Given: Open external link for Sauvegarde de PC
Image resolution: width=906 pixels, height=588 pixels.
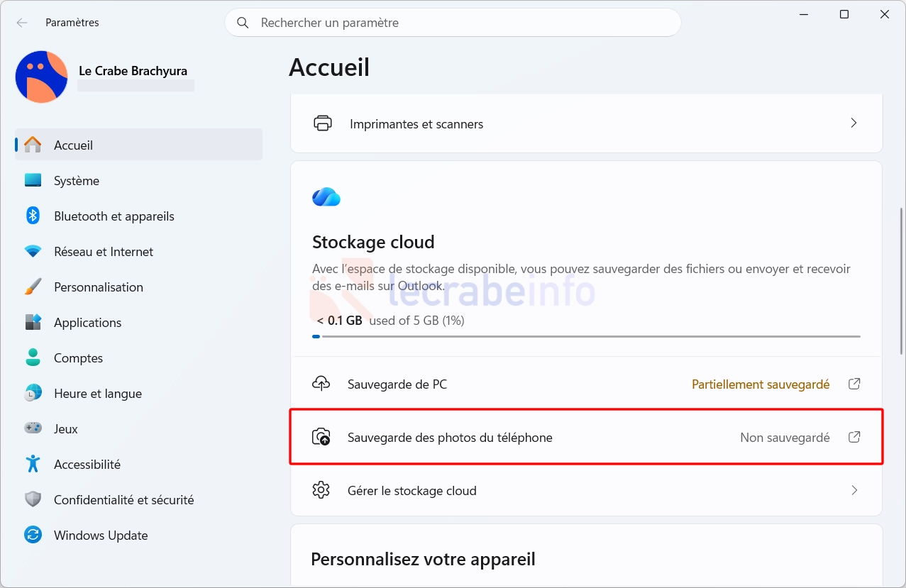Looking at the screenshot, I should pos(855,384).
